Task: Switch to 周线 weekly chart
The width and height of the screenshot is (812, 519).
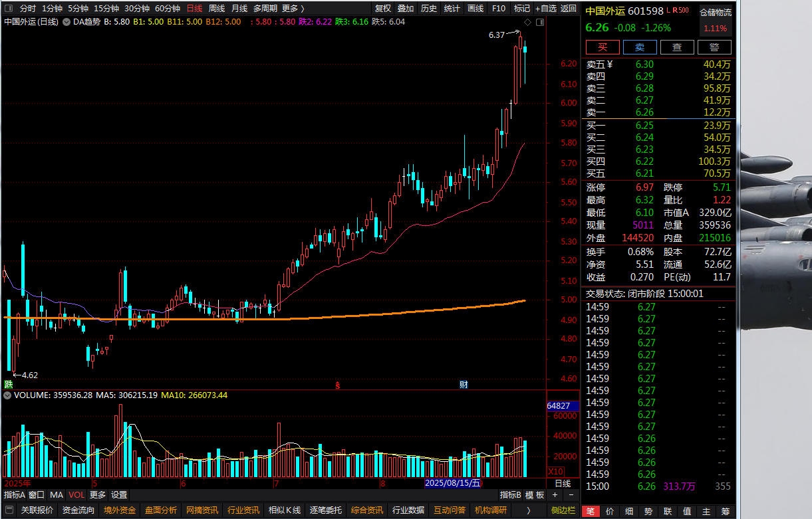Action: [x=217, y=9]
